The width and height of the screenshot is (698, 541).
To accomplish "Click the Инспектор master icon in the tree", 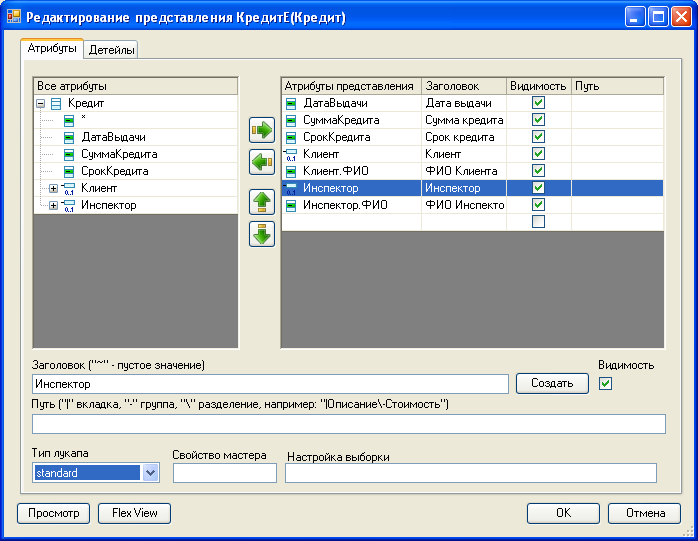I will coord(69,206).
